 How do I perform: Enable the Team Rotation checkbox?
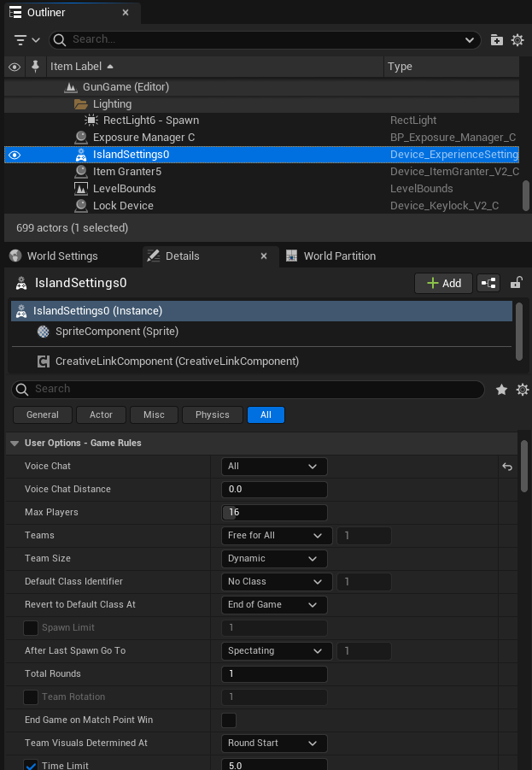tap(31, 697)
